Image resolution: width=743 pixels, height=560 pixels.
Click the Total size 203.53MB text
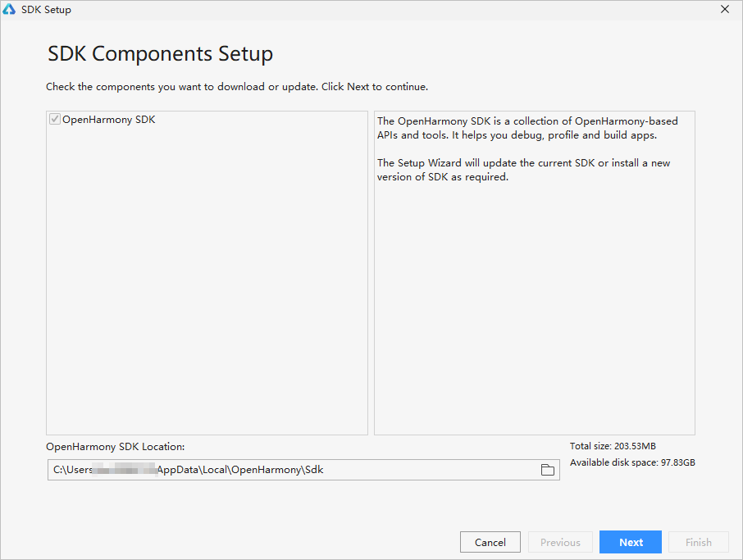pos(613,446)
